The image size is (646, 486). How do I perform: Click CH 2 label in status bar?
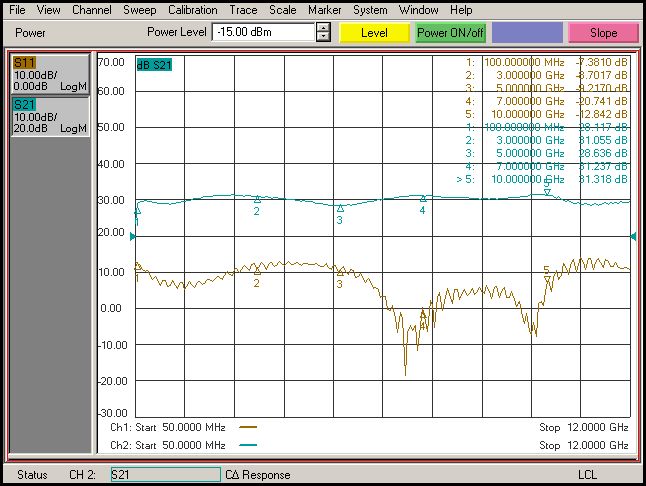tap(82, 475)
